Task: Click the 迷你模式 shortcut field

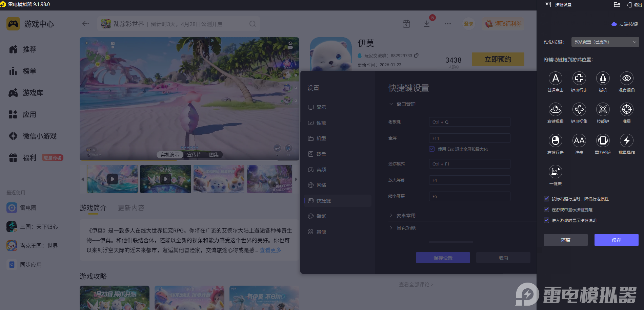Action: pyautogui.click(x=470, y=164)
